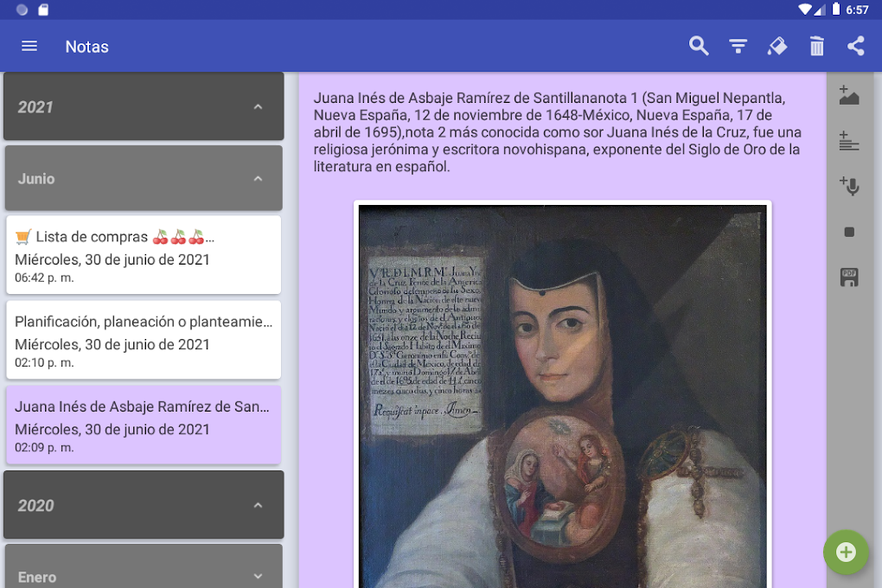The image size is (882, 588).
Task: Create new note with green plus
Action: point(846,552)
